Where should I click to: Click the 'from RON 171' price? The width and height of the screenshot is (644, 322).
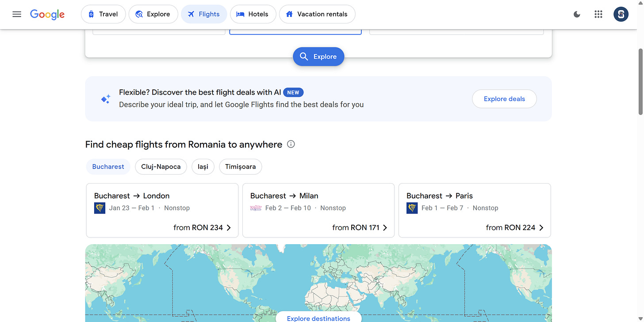coord(356,228)
